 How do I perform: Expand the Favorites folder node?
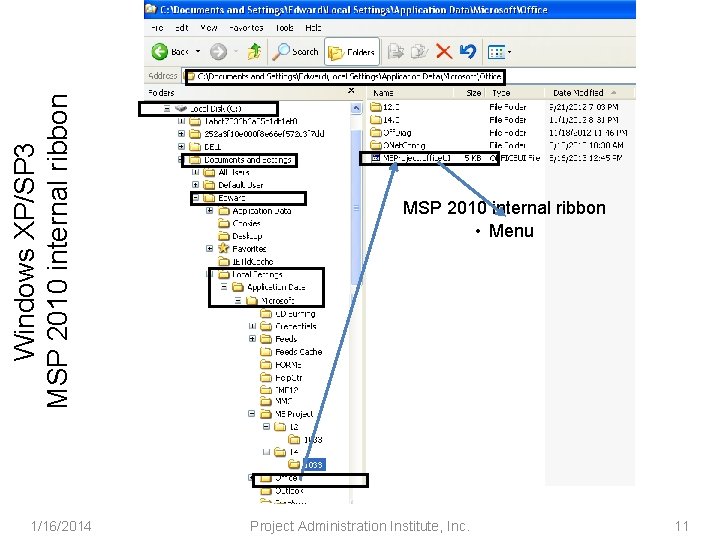pos(209,249)
